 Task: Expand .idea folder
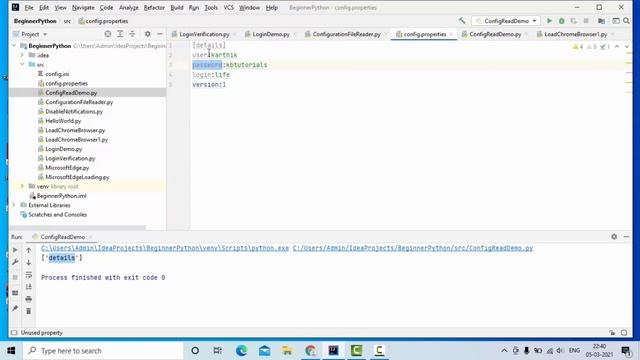pyautogui.click(x=22, y=55)
